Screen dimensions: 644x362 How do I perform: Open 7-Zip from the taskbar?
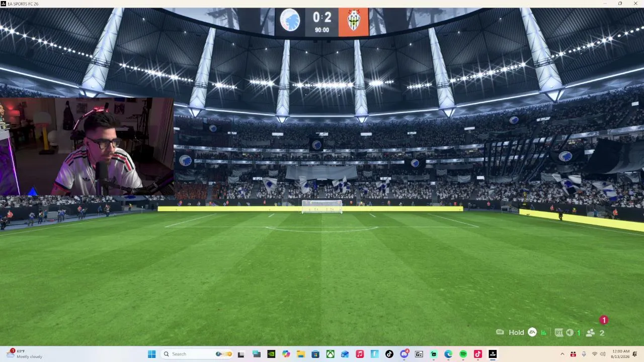tap(419, 354)
